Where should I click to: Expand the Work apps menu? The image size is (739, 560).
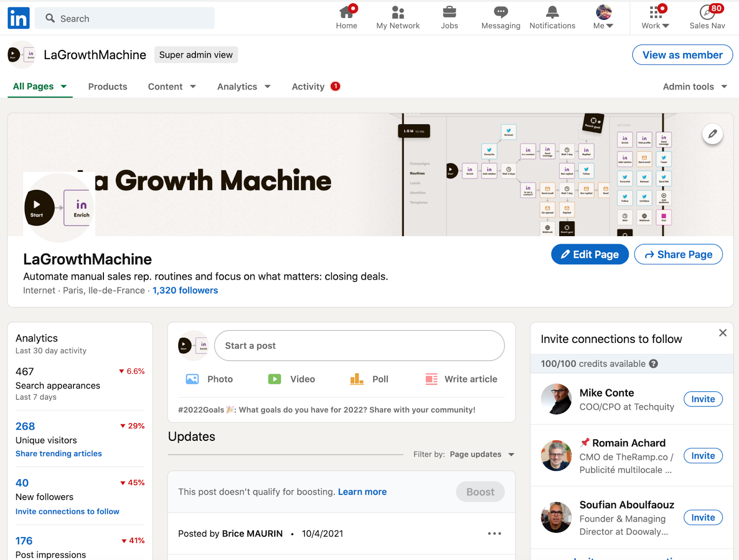point(655,17)
